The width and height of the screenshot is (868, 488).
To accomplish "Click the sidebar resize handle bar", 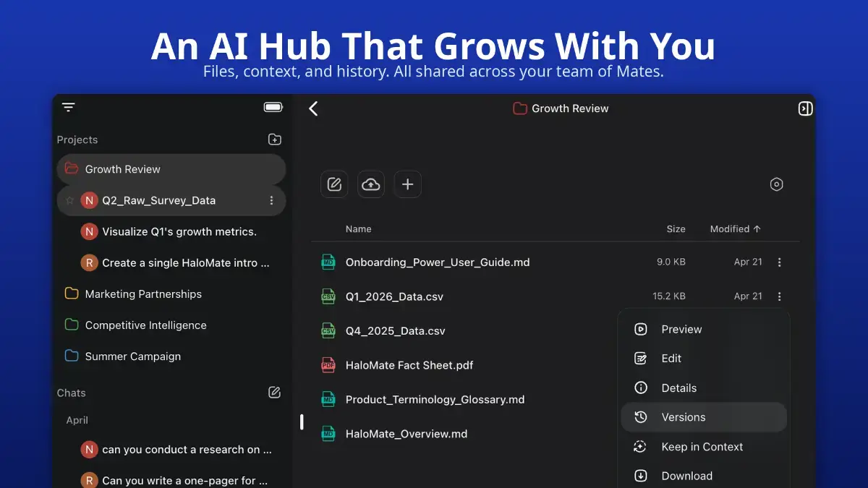I will 302,421.
